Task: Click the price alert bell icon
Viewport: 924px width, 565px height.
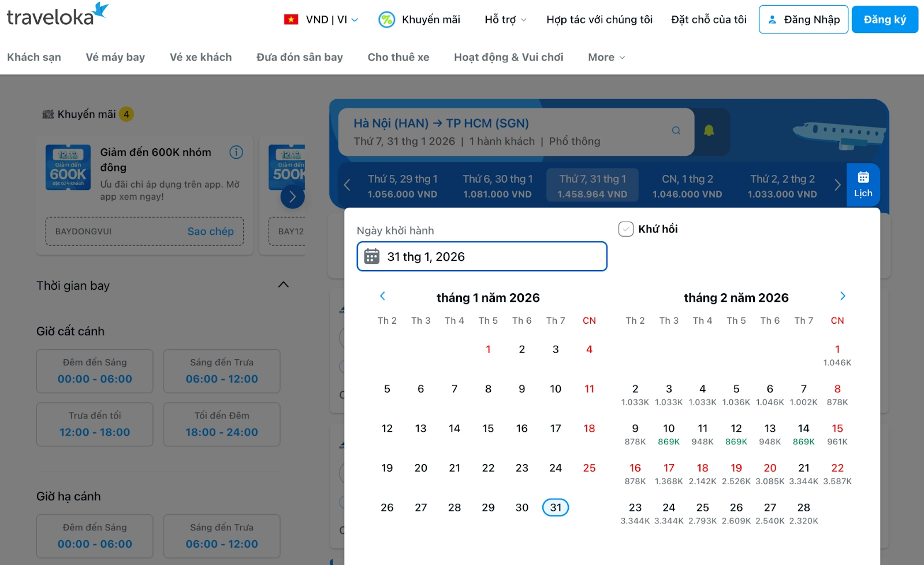Action: (x=709, y=131)
